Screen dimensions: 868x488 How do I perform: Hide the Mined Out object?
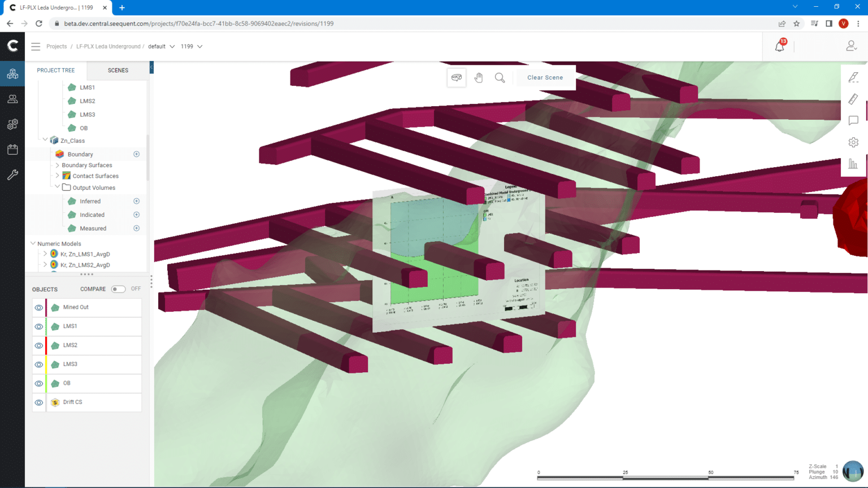(38, 307)
